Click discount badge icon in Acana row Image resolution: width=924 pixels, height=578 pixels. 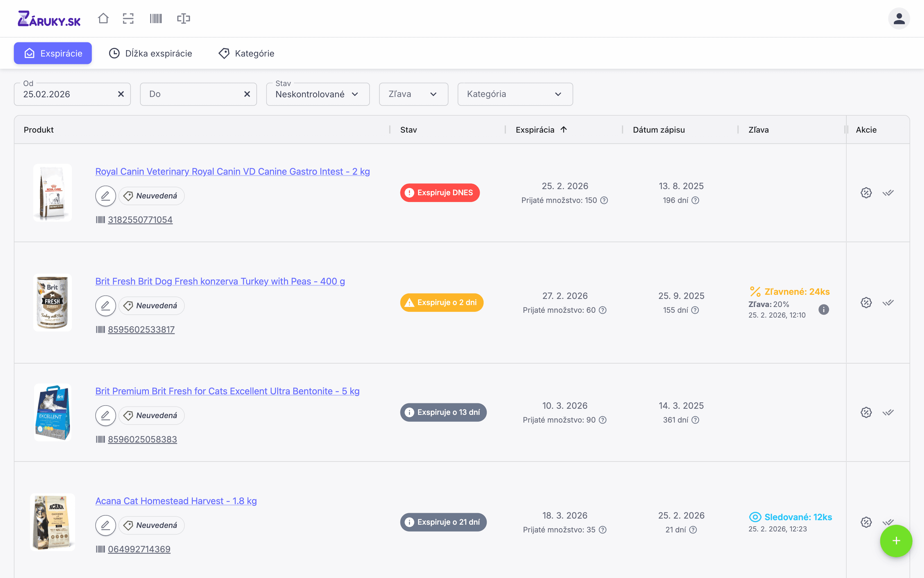tap(866, 522)
